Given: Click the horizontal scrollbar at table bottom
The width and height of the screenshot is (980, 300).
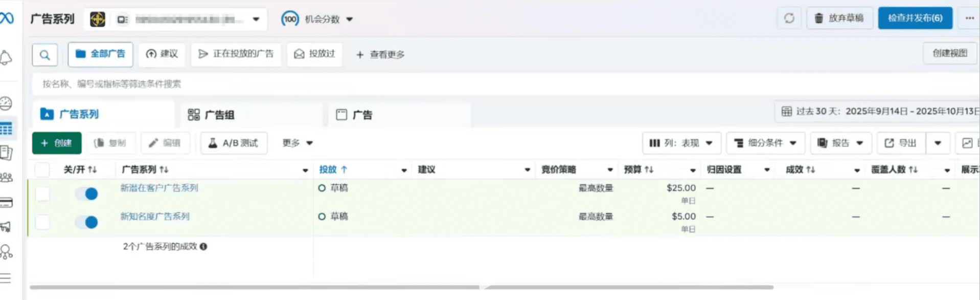Looking at the screenshot, I should [401, 287].
